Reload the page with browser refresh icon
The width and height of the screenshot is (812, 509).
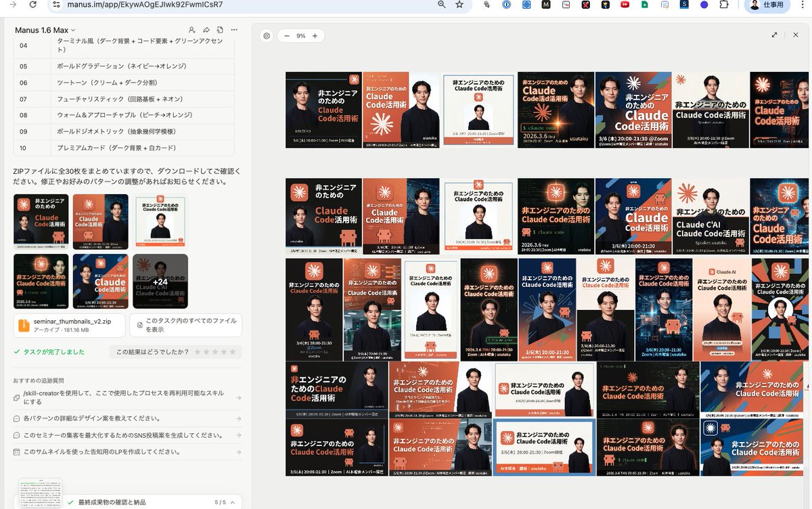(32, 5)
